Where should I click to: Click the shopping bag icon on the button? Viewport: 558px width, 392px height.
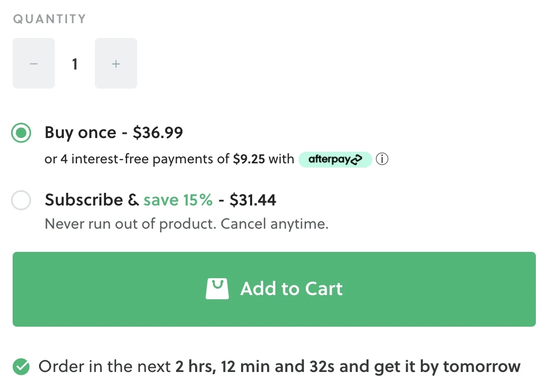coord(217,289)
